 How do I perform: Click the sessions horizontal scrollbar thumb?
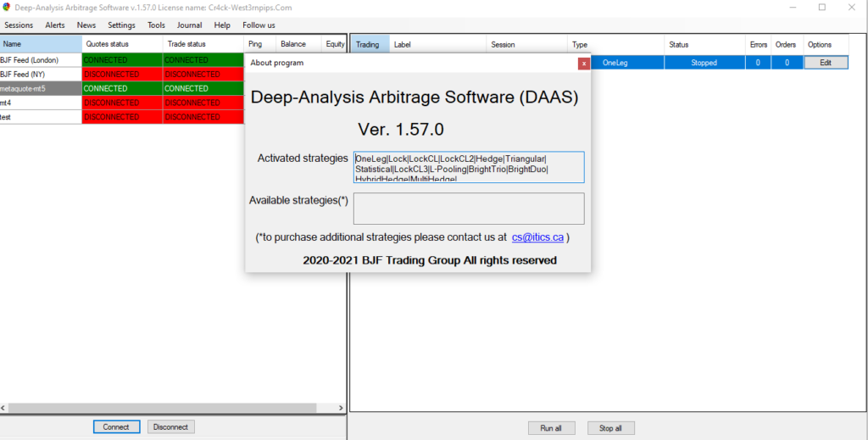point(162,408)
